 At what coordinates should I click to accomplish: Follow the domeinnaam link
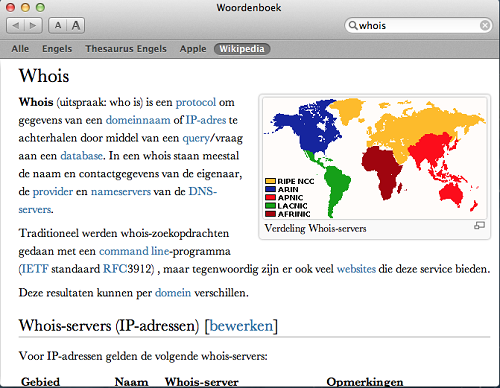pyautogui.click(x=138, y=120)
